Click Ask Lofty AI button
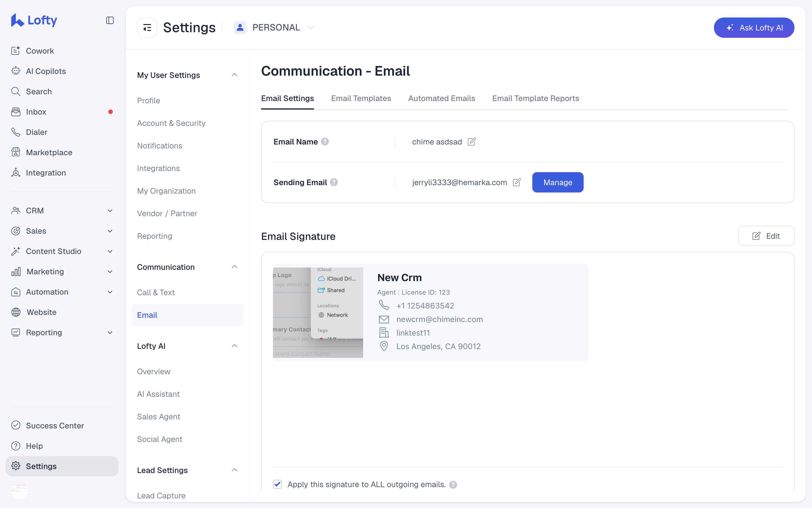The image size is (812, 508). pyautogui.click(x=754, y=28)
